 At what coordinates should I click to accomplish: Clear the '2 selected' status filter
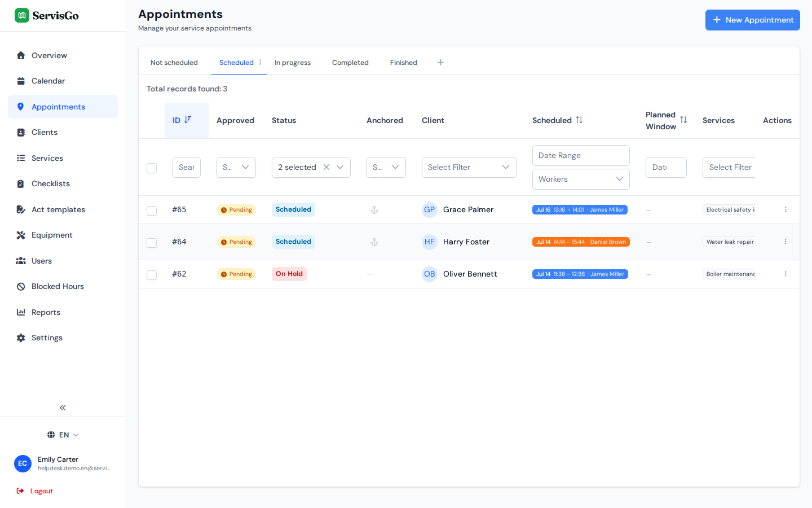coord(326,167)
